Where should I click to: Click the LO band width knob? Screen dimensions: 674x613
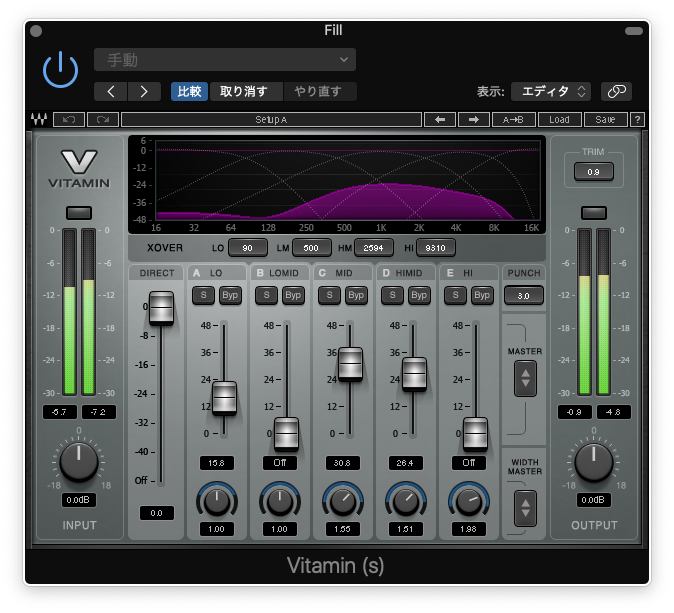217,502
